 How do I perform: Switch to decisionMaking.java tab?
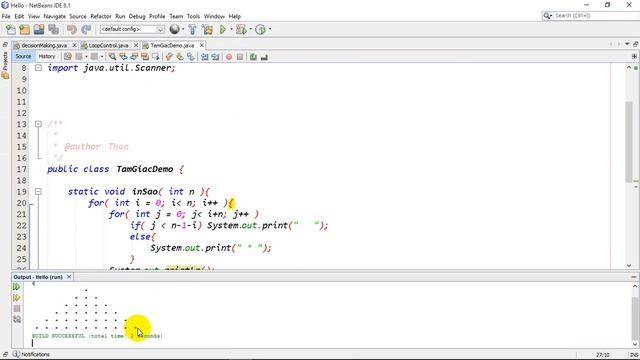[x=43, y=45]
